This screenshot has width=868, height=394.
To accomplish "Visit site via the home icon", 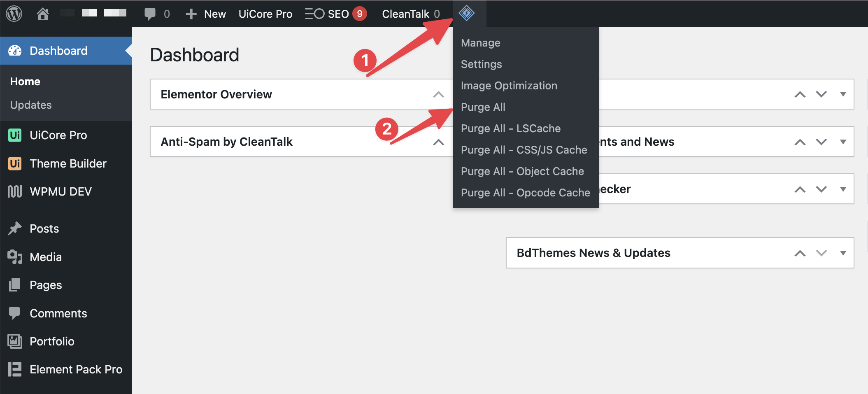I will [43, 14].
